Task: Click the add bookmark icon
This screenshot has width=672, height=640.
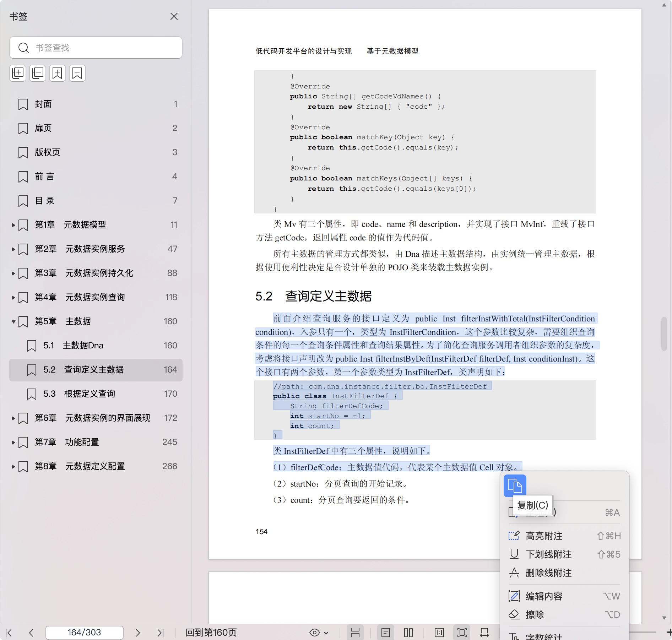Action: (58, 73)
